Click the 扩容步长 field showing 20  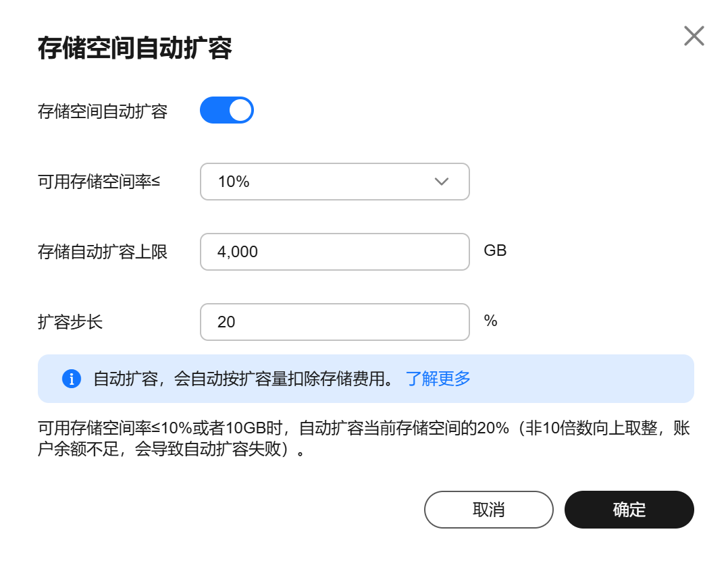click(334, 322)
